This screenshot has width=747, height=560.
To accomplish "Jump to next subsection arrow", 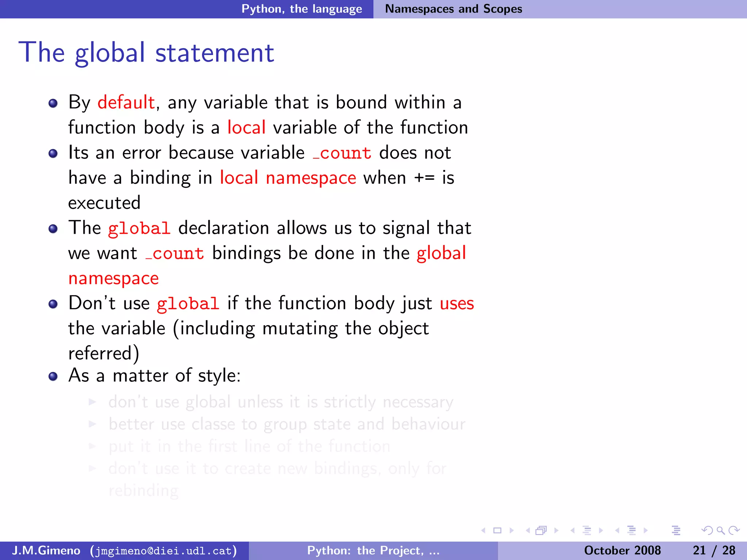I will tap(601, 530).
